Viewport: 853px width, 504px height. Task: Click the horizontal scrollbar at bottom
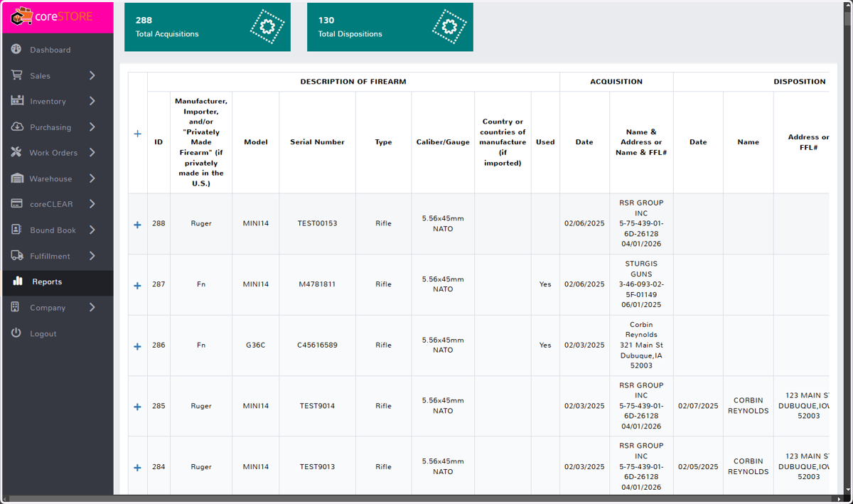pos(419,498)
